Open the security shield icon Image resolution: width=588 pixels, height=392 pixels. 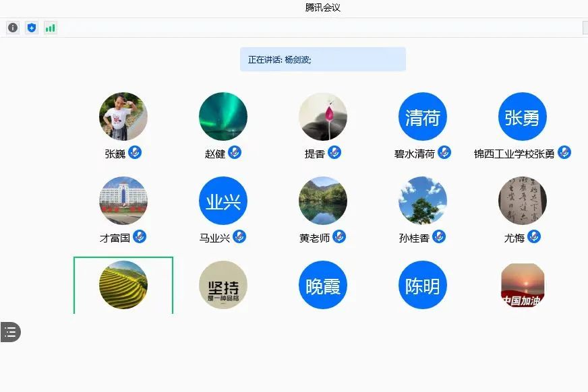click(32, 28)
